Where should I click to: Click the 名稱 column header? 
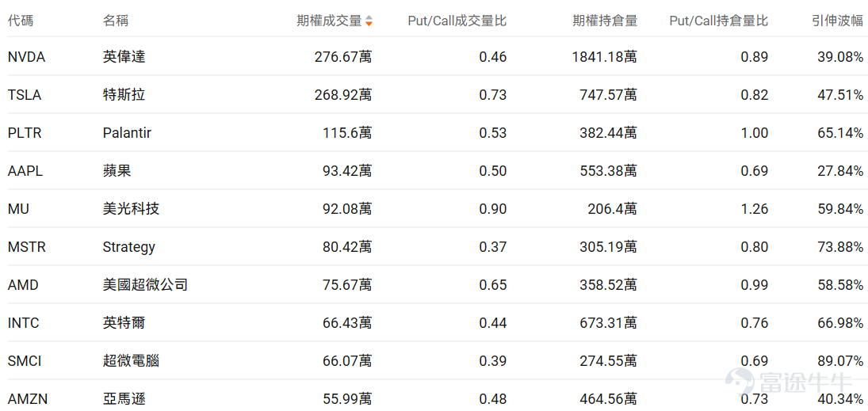click(116, 21)
